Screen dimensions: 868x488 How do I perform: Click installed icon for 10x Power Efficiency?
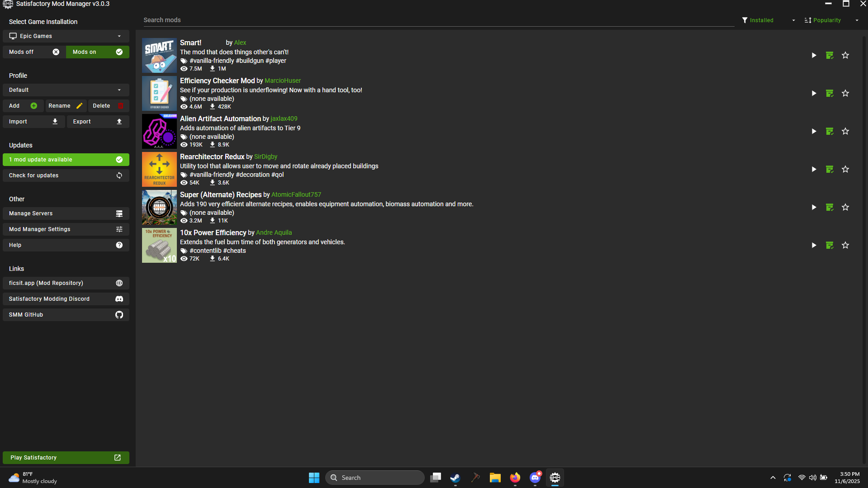tap(830, 245)
